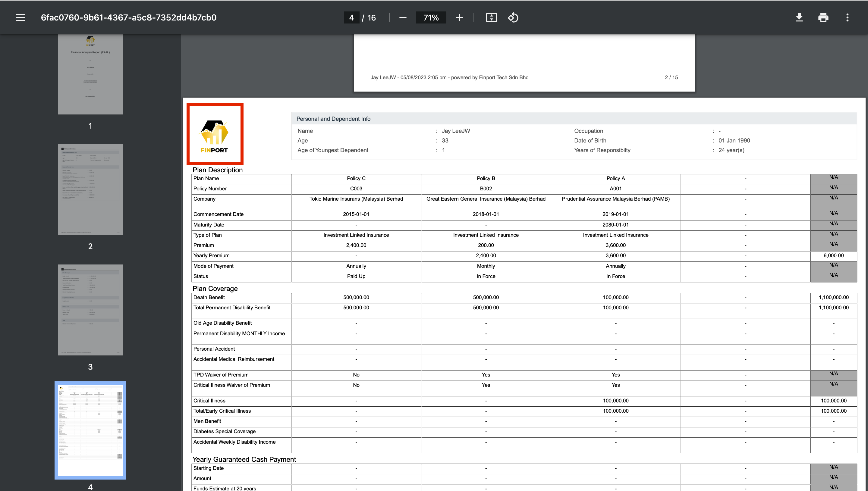Image resolution: width=868 pixels, height=491 pixels.
Task: Select the 'Policy B' plan name cell
Action: coord(486,178)
